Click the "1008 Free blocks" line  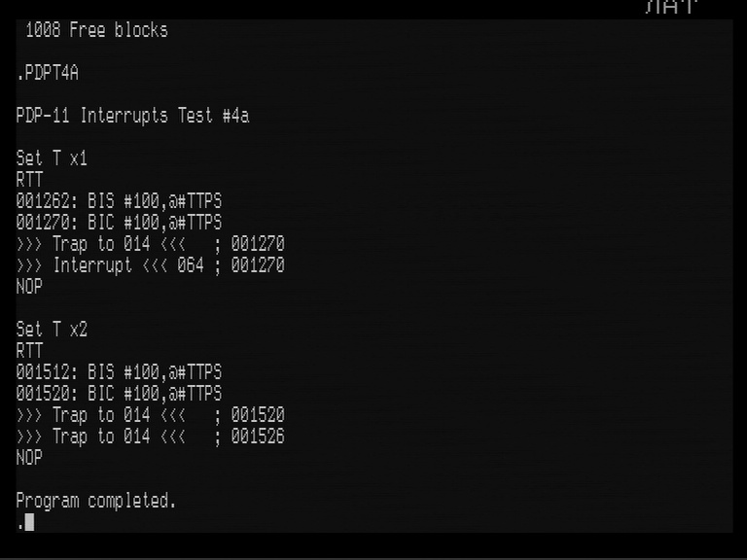click(x=95, y=30)
